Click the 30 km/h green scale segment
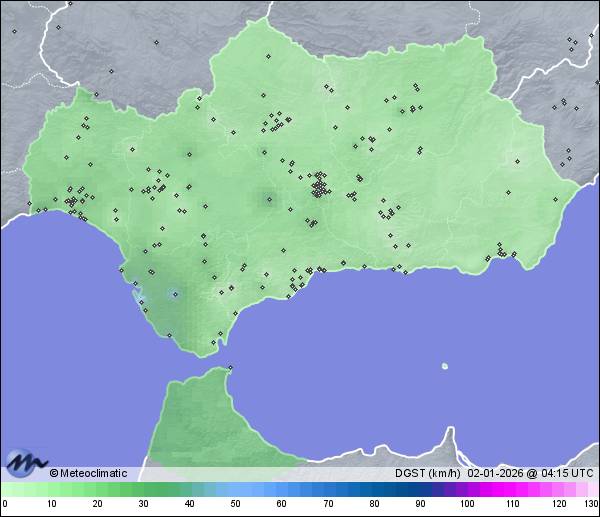This screenshot has width=600, height=517. (x=143, y=489)
